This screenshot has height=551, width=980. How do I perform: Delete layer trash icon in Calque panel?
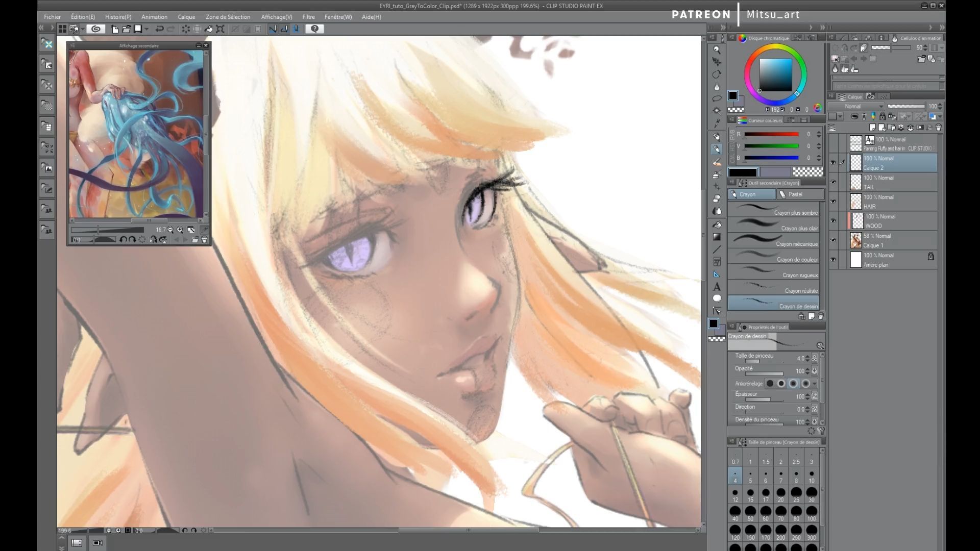(938, 128)
